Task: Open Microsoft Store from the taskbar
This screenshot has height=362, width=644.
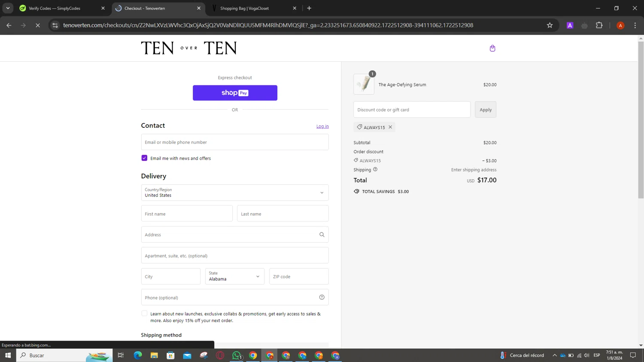Action: coord(170,355)
